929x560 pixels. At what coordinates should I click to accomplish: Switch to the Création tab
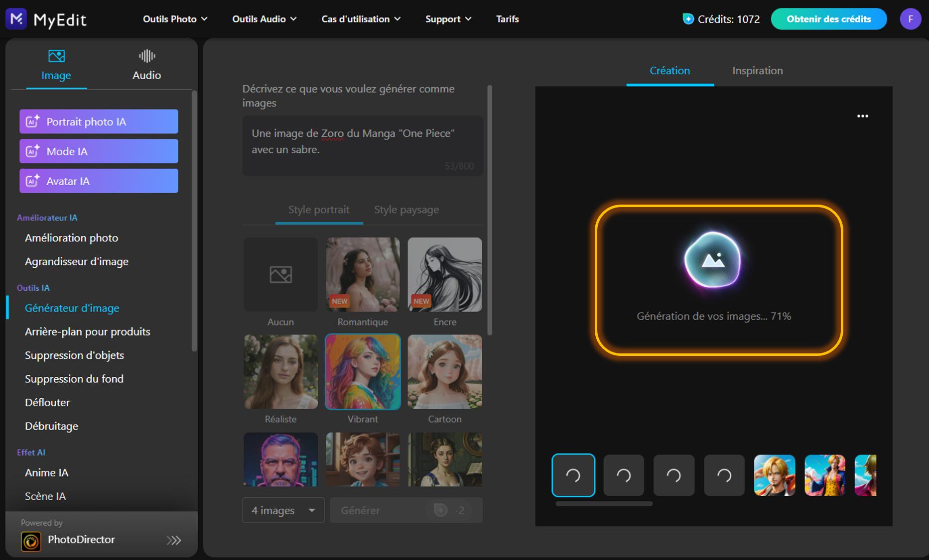pyautogui.click(x=670, y=71)
